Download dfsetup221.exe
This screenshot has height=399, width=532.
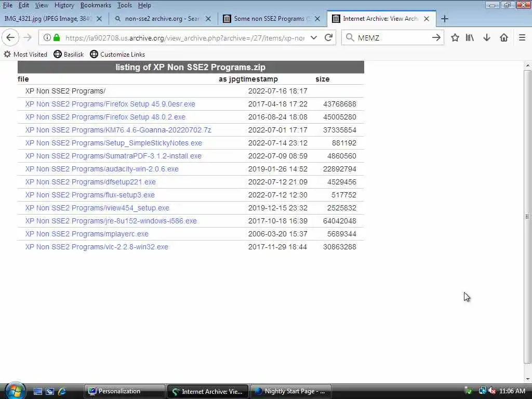pyautogui.click(x=90, y=182)
